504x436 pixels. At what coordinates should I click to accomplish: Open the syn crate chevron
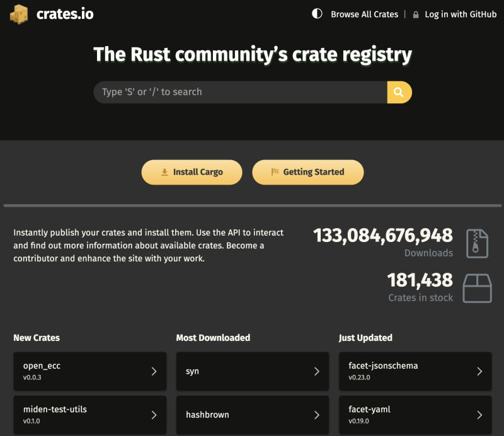(x=316, y=371)
